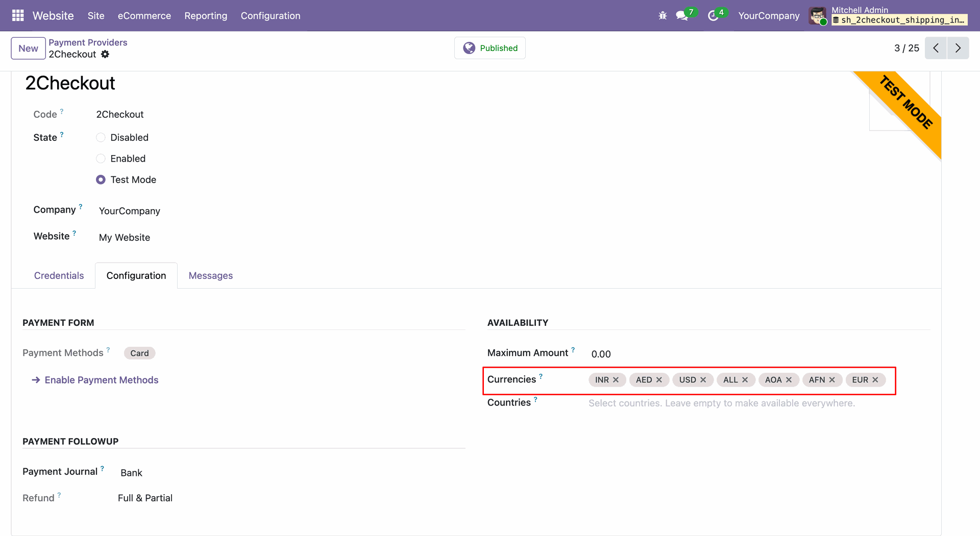This screenshot has height=536, width=980.
Task: Remove the ALL currency tag
Action: (745, 380)
